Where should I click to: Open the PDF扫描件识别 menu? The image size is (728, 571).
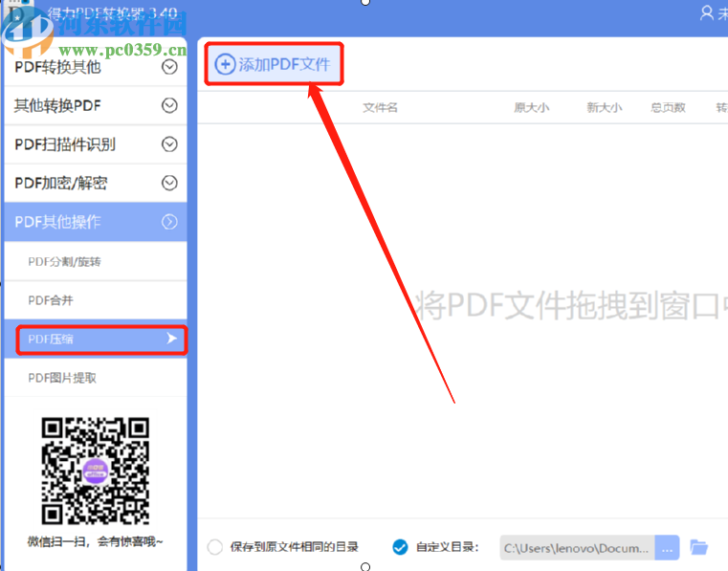[96, 144]
